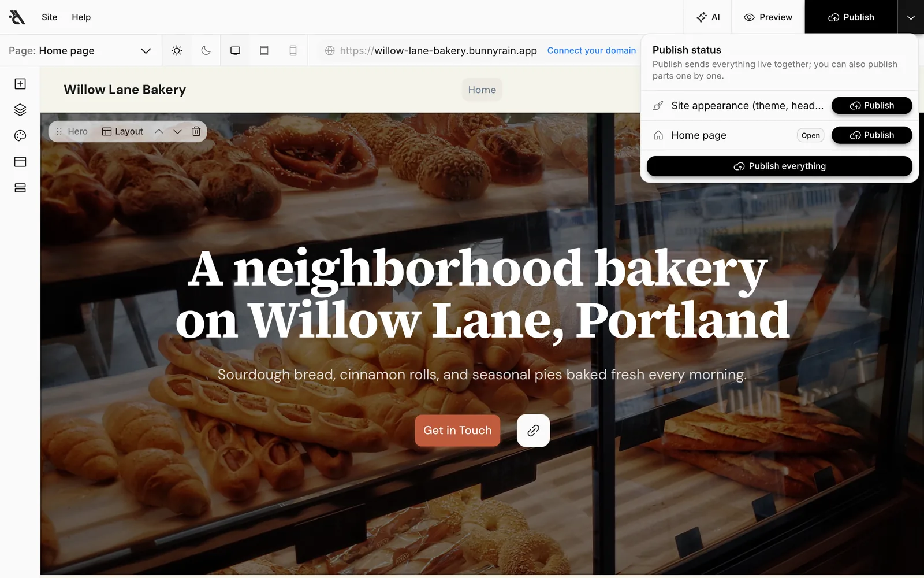Open the stacked sections icon in sidebar
The image size is (924, 578).
(20, 188)
